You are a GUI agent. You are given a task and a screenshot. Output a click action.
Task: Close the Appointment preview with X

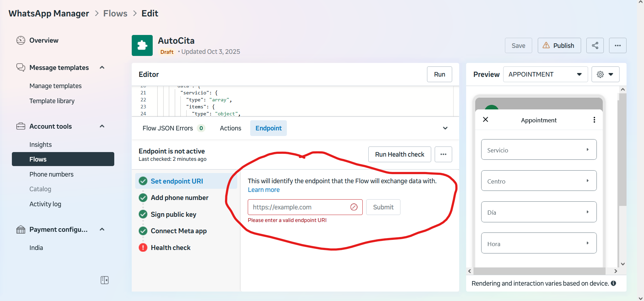[485, 120]
